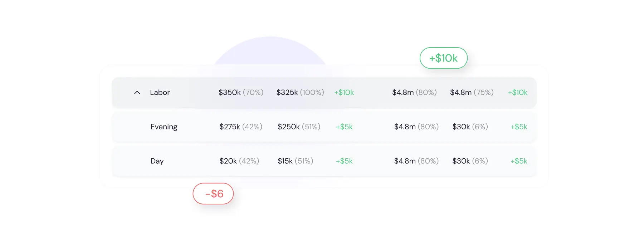Expand the Day row details
Viewport: 644px width, 252px height.
(x=157, y=161)
